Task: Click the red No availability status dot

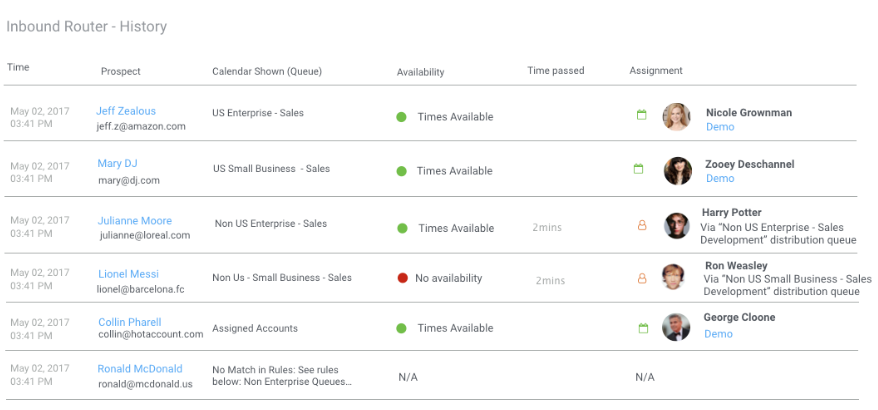Action: 402,278
